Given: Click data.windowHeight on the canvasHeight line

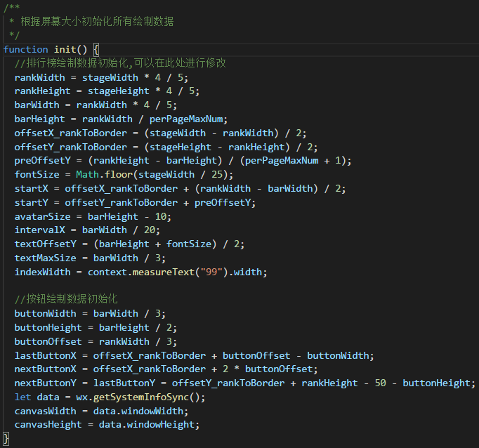Looking at the screenshot, I should tap(155, 425).
